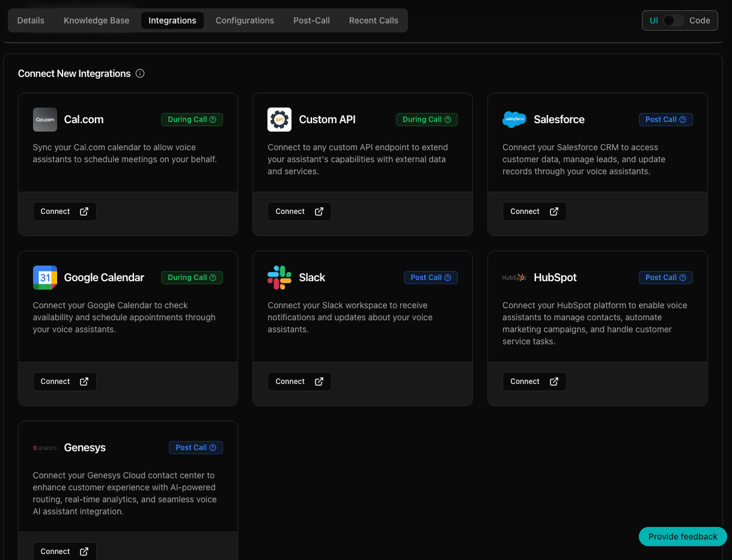The image size is (732, 560).
Task: Click the Google Calendar icon
Action: point(45,278)
